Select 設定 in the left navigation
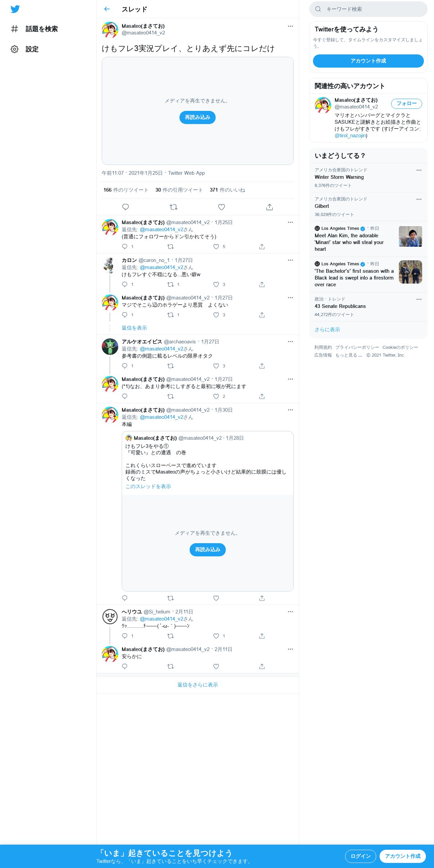 (x=32, y=49)
